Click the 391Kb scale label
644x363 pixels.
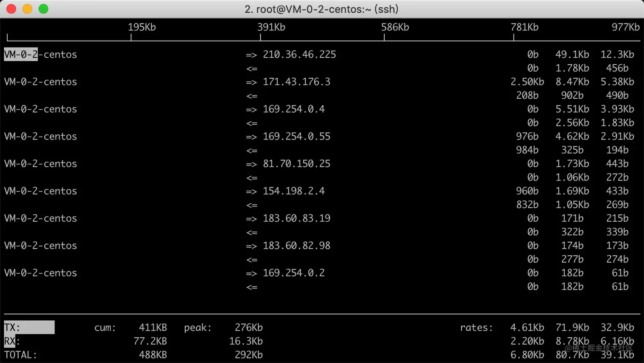tap(271, 27)
